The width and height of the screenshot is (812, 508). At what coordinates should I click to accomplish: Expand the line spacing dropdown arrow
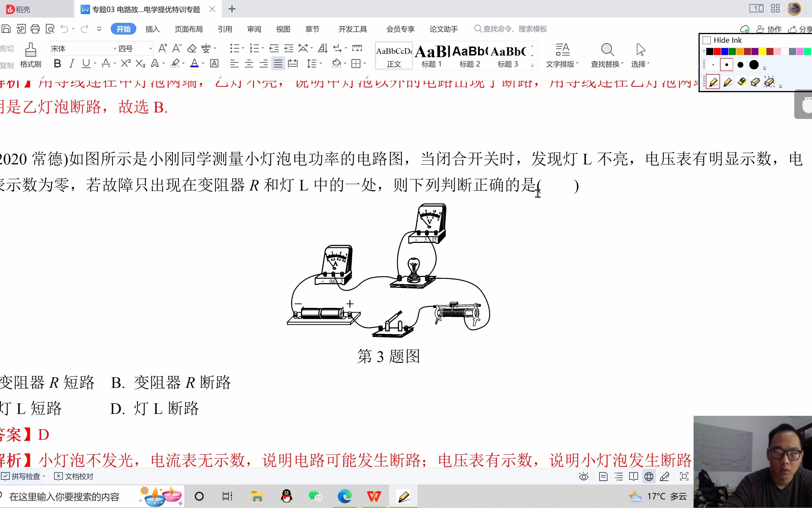321,63
